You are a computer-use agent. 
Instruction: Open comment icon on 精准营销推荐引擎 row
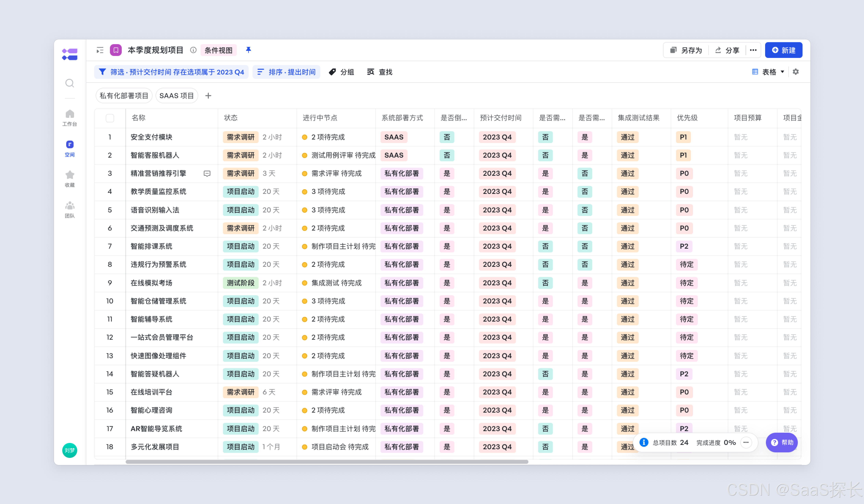pyautogui.click(x=207, y=174)
